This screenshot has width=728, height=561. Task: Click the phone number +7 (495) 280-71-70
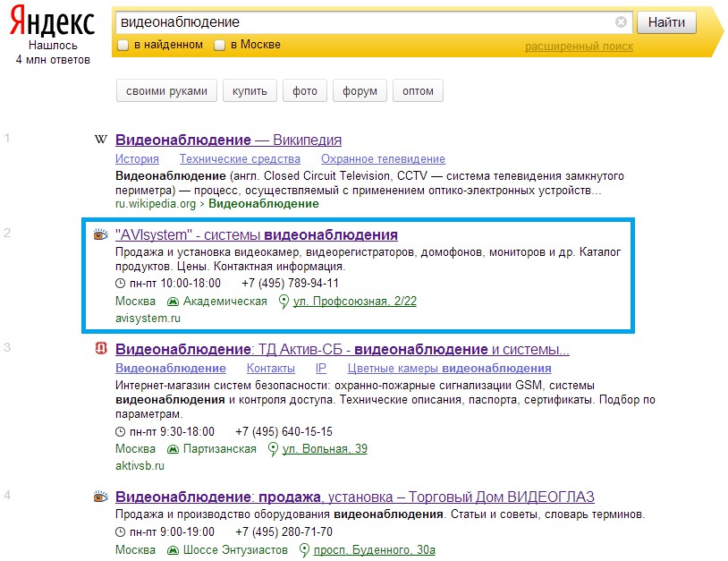[x=284, y=532]
